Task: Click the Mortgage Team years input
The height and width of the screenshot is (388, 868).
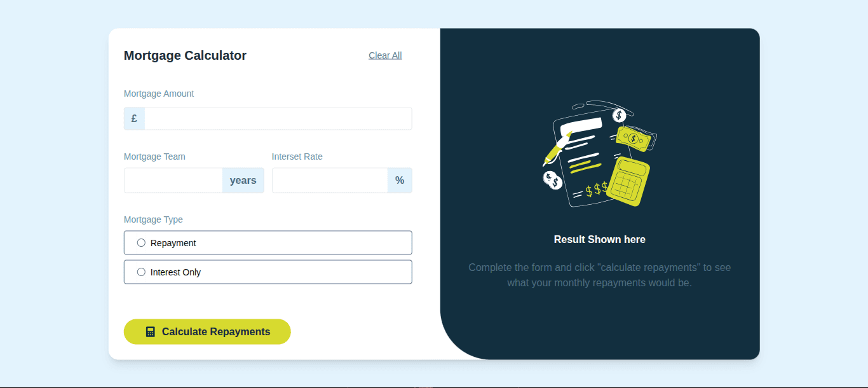Action: pyautogui.click(x=173, y=181)
